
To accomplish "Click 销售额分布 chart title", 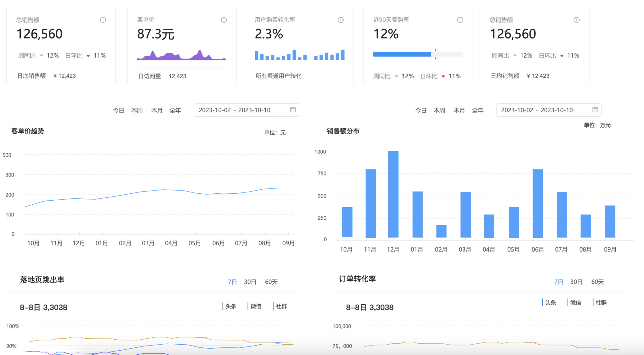I will coord(343,131).
